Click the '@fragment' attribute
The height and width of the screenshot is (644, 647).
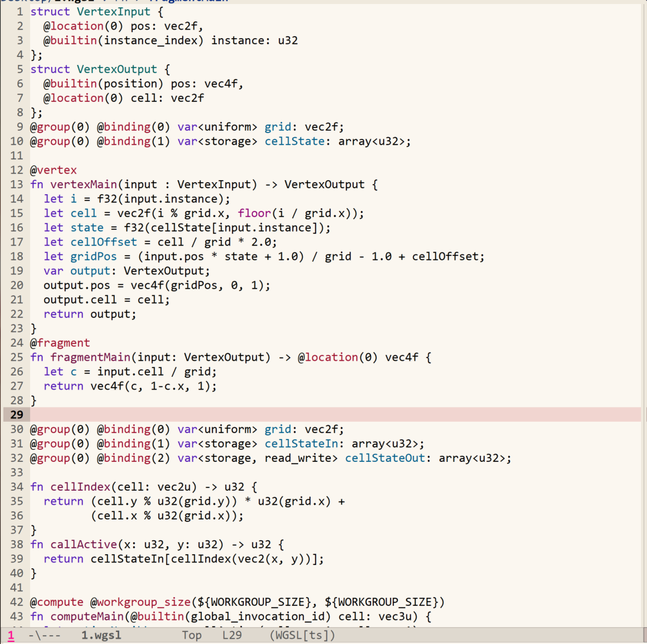[x=60, y=343]
